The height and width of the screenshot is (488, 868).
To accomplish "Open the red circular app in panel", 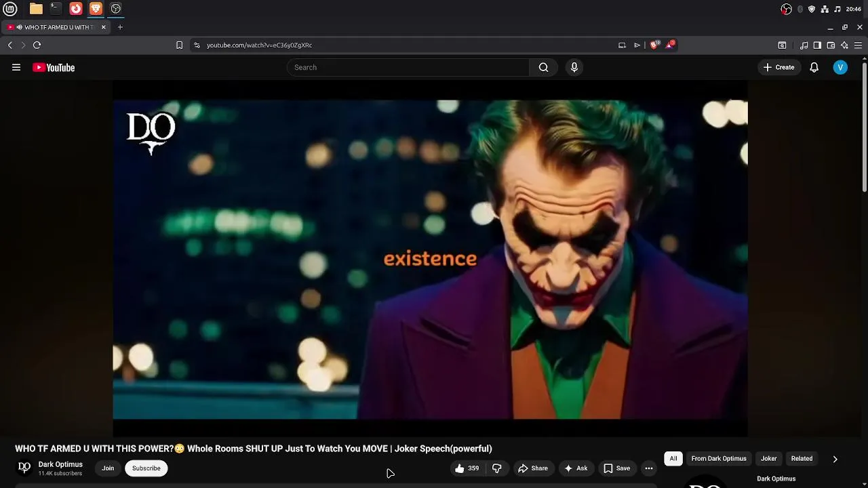I will (x=76, y=9).
